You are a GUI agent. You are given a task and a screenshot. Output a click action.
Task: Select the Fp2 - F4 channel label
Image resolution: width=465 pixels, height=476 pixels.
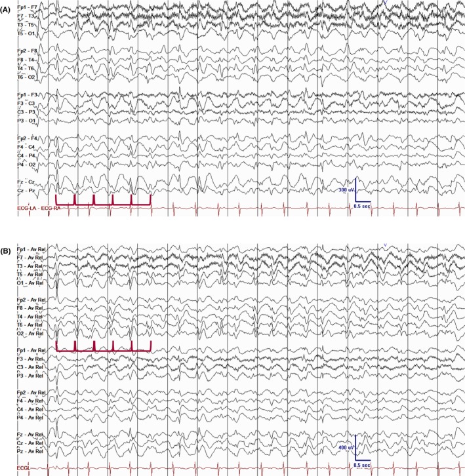click(x=28, y=138)
